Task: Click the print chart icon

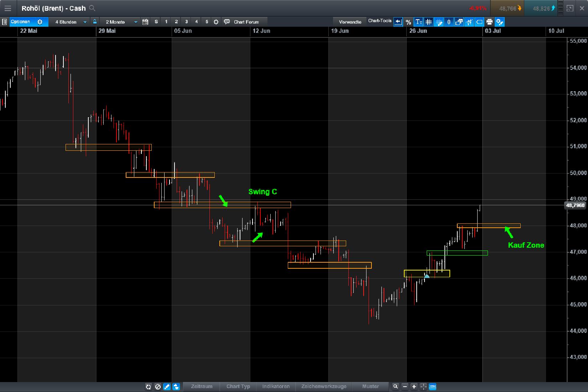Action: (x=489, y=22)
